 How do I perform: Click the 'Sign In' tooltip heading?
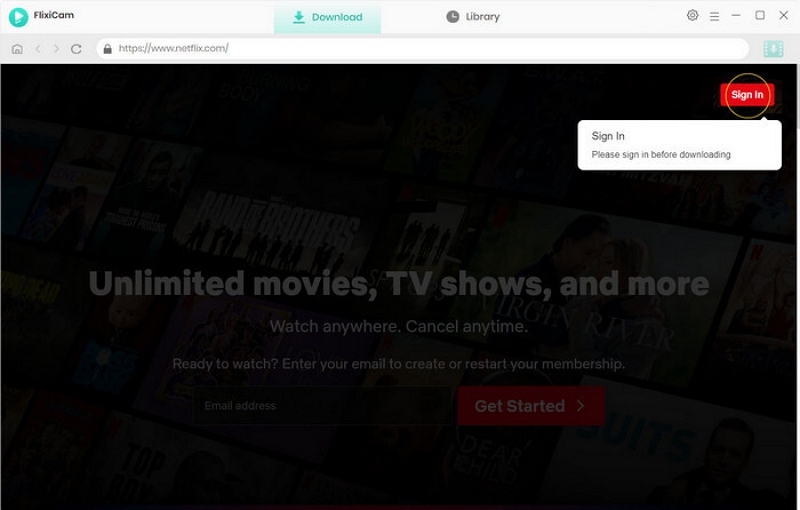[x=608, y=136]
